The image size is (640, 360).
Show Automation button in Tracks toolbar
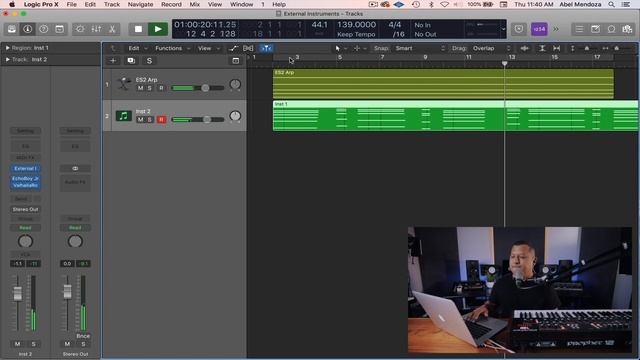click(x=233, y=48)
